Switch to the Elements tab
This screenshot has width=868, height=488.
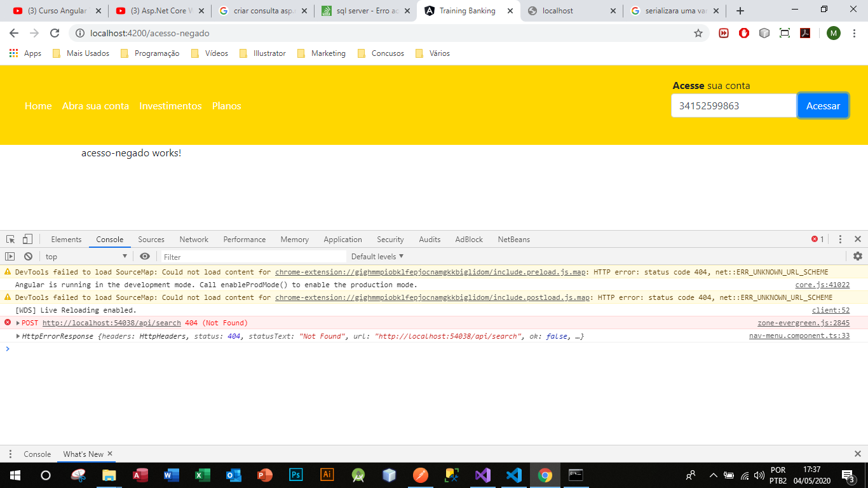tap(66, 240)
